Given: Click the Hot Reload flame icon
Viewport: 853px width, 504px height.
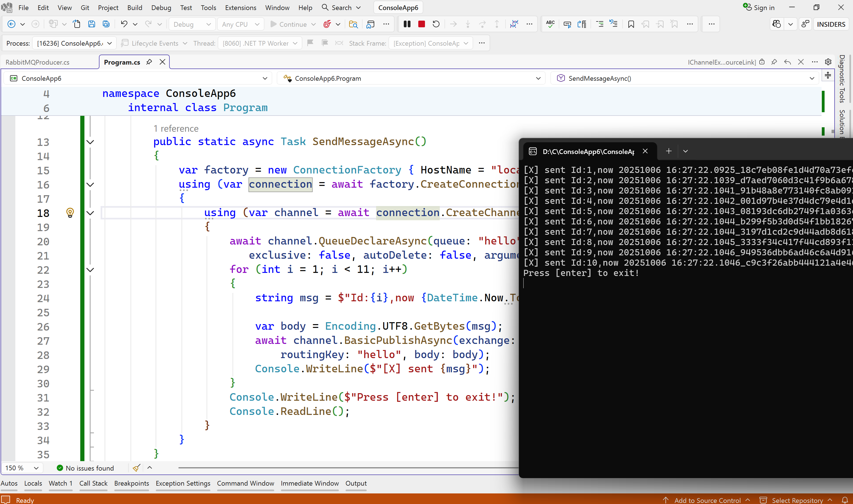Looking at the screenshot, I should (327, 24).
